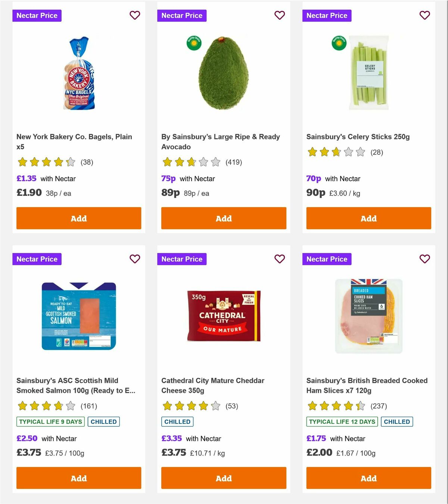Open reviews via the bagels rating count (38)
Viewport: 448px width, 504px height.
pos(87,162)
